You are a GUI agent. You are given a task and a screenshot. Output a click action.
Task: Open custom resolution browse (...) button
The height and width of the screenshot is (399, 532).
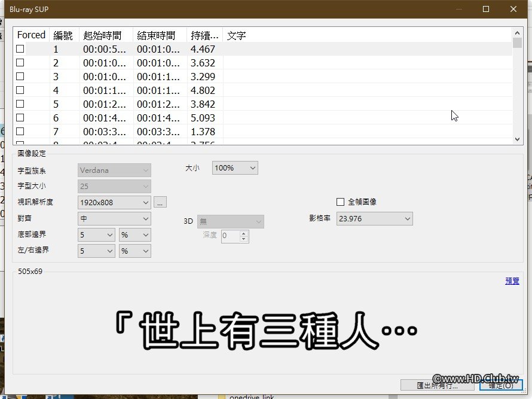[x=160, y=202]
